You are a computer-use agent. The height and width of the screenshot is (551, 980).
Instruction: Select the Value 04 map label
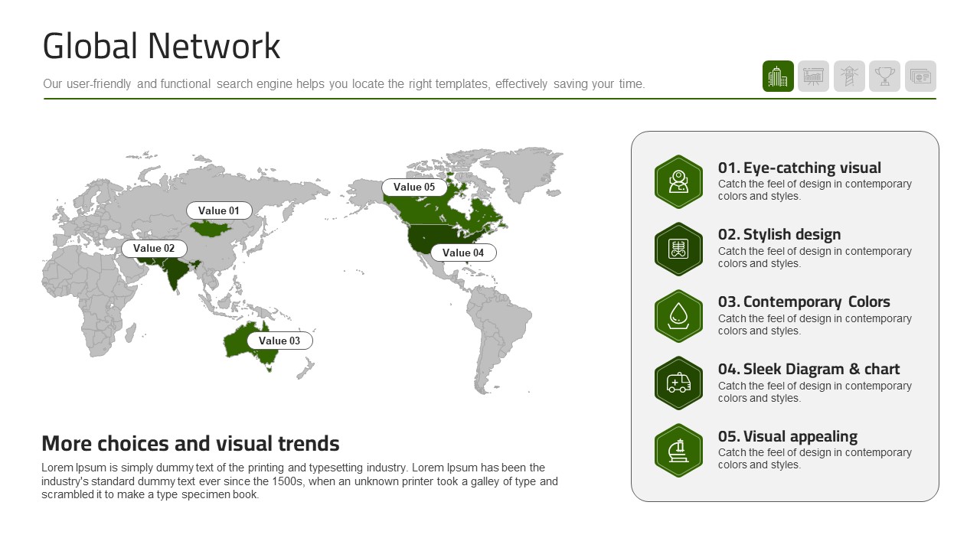(463, 253)
